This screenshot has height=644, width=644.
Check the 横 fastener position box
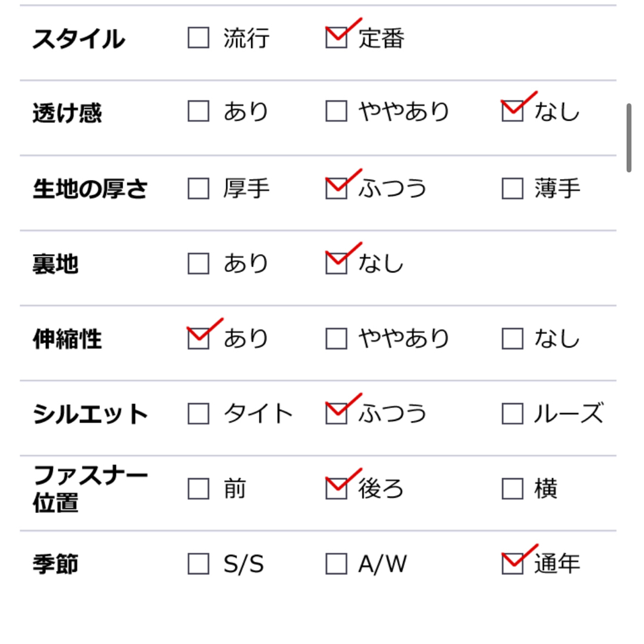[x=513, y=489]
